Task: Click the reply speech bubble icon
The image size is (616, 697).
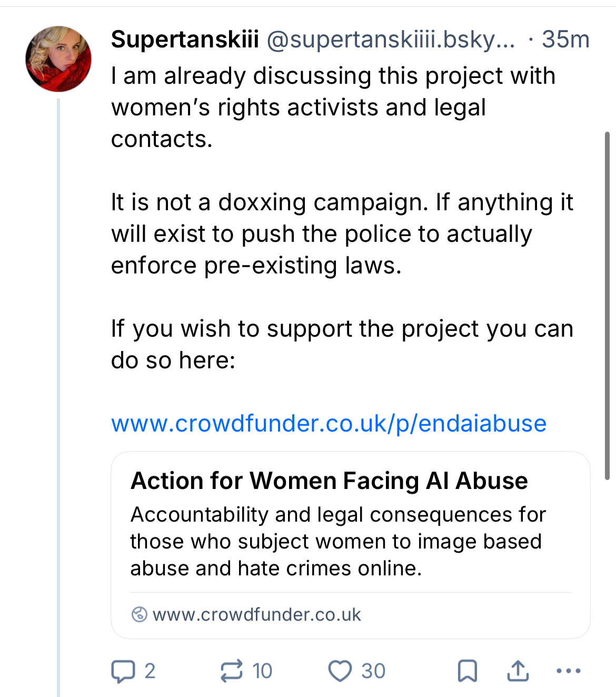Action: [x=123, y=671]
